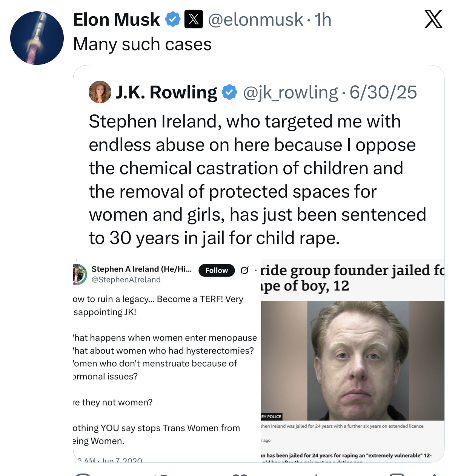This screenshot has width=455, height=476.
Task: Click the bookmark icon in the bottom bar
Action: click(395, 474)
